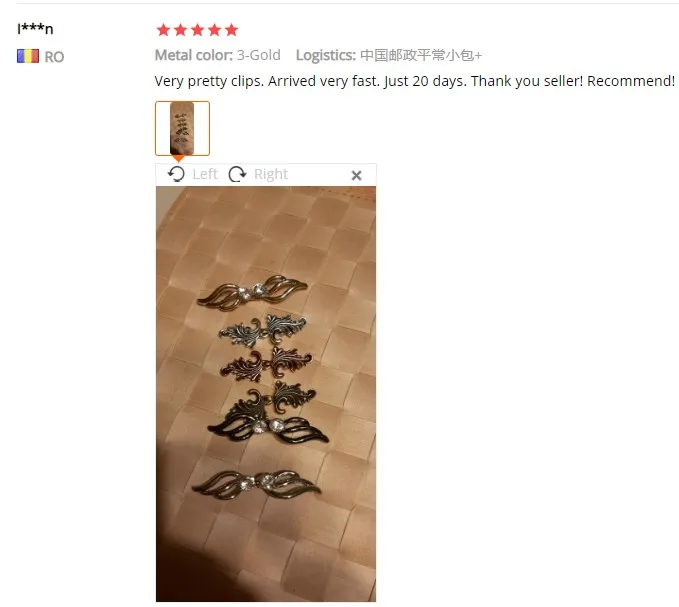Close the enlarged review photo viewer
This screenshot has width=679, height=607.
[356, 175]
